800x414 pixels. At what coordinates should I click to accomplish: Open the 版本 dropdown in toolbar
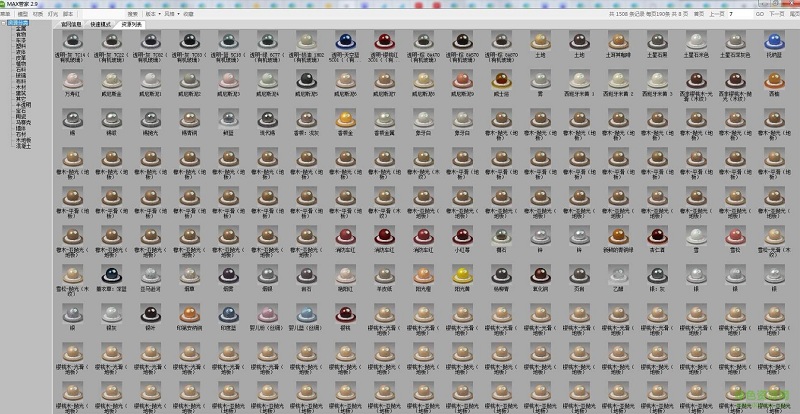[x=151, y=14]
